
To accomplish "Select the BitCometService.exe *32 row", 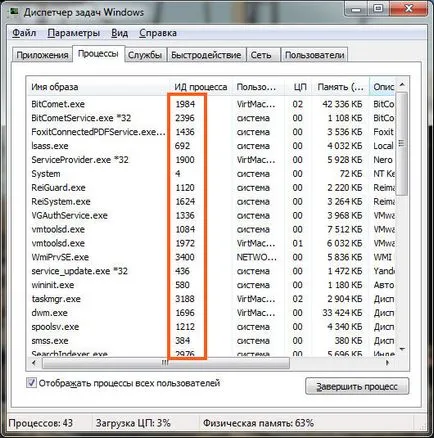I will point(211,118).
